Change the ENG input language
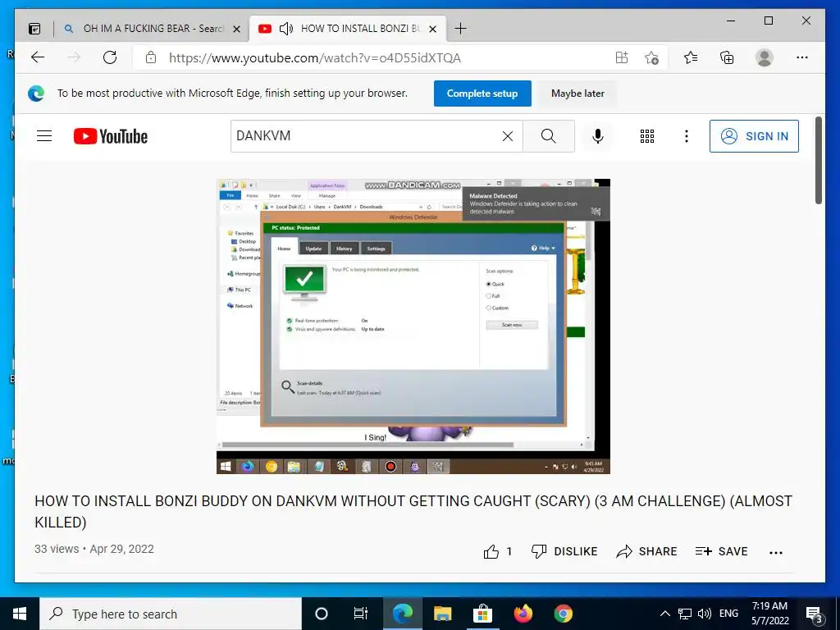Viewport: 840px width, 630px height. click(728, 614)
